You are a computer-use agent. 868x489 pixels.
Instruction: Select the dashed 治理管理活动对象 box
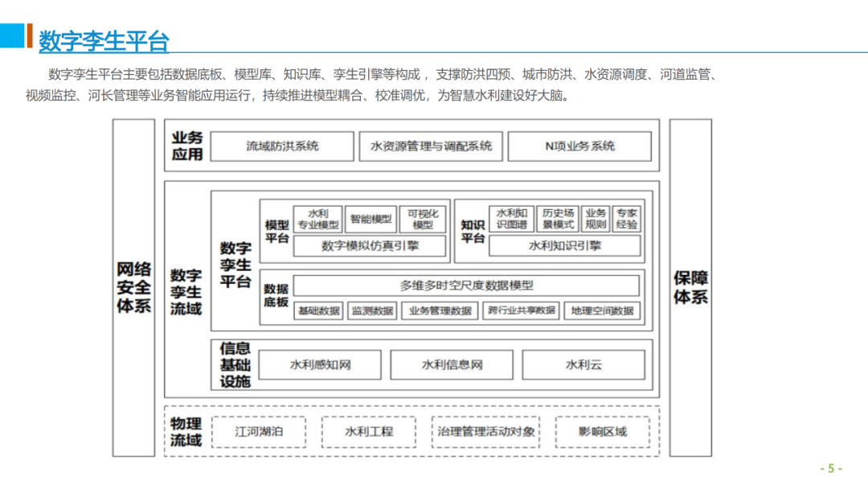point(485,432)
